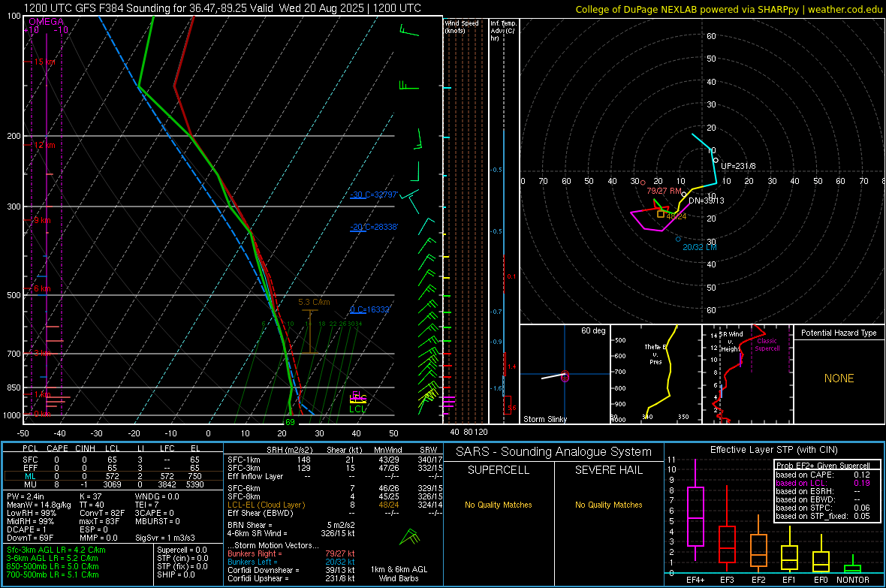886x588 pixels.
Task: Click the College of DuPage NEXLAB credit text
Action: pyautogui.click(x=728, y=9)
